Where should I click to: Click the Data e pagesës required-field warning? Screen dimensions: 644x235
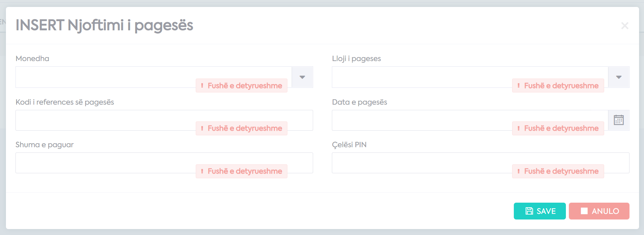(x=558, y=128)
